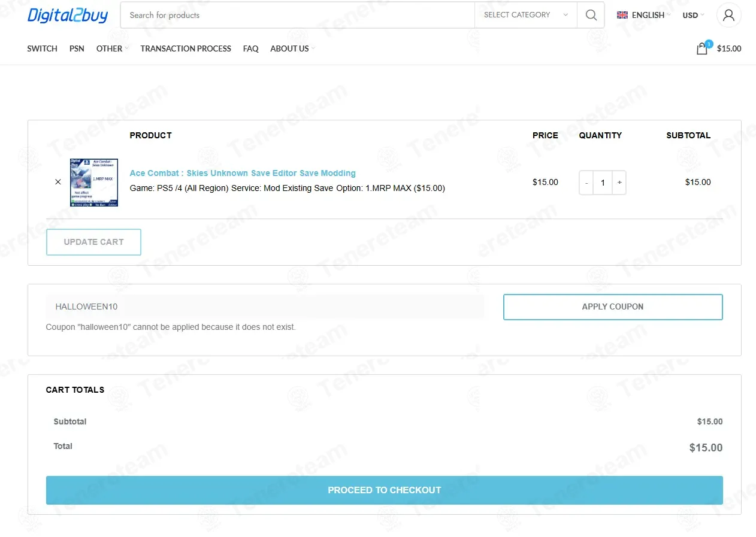This screenshot has width=756, height=537.
Task: Expand the Other menu
Action: (112, 48)
